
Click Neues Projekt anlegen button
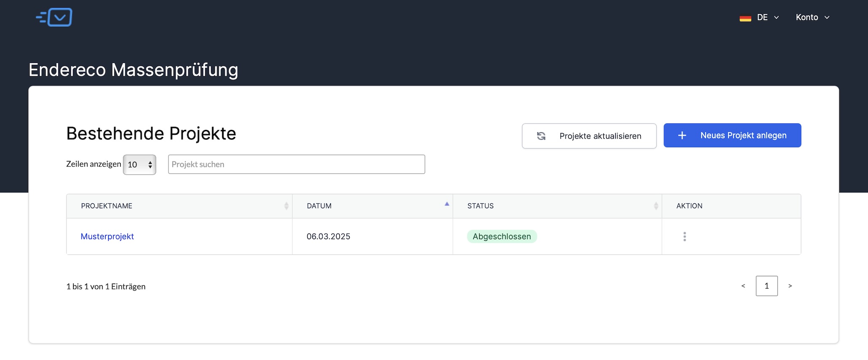pos(732,135)
